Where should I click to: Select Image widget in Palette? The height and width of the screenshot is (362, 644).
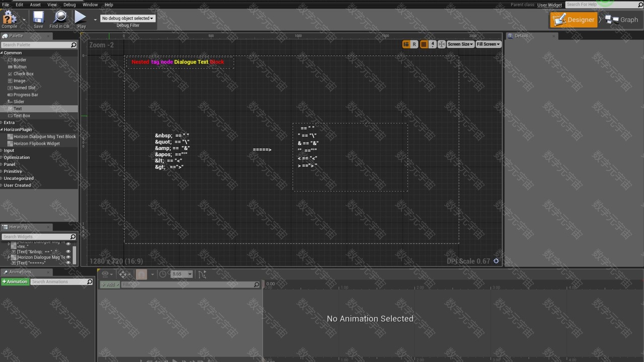tap(19, 81)
